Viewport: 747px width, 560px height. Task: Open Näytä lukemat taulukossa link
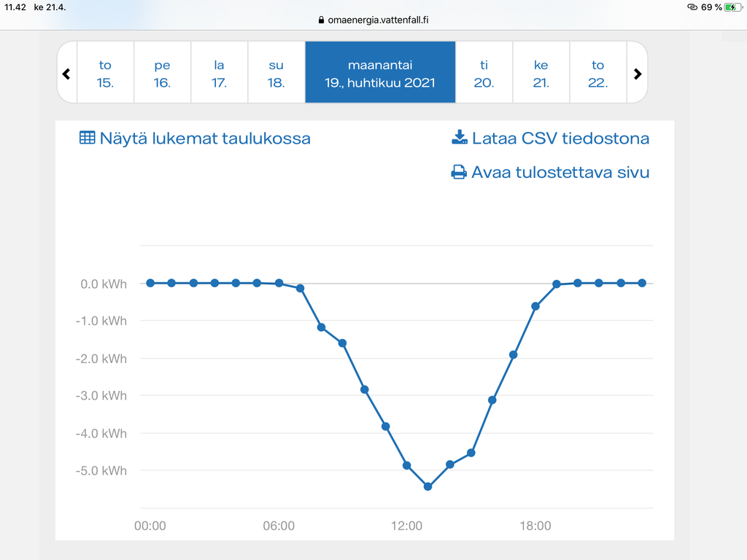[204, 138]
